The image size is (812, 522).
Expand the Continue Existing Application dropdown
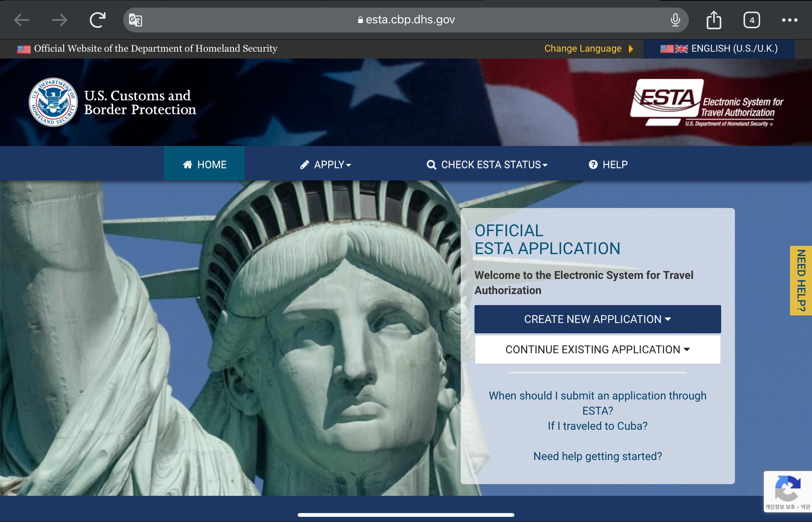tap(597, 349)
